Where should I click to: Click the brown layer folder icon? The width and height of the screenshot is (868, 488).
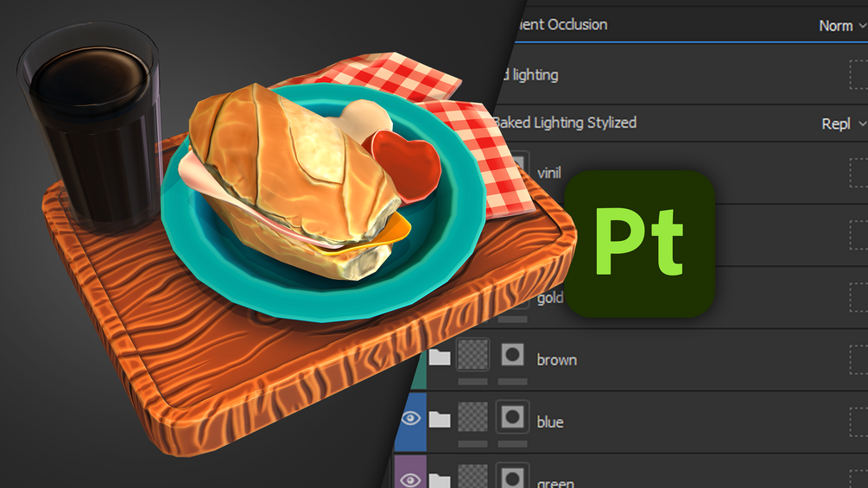pyautogui.click(x=440, y=357)
